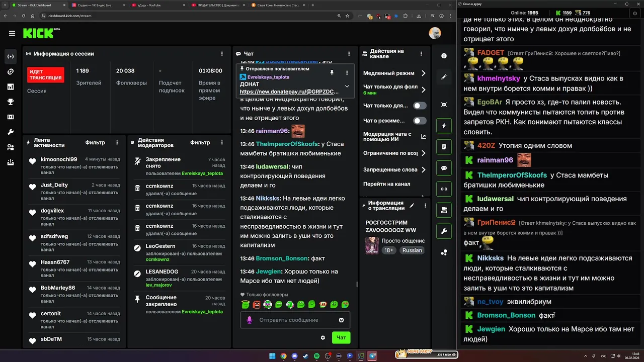Image resolution: width=644 pixels, height=362 pixels.
Task: Open the user avatar menu in the Kick header
Action: pos(435,34)
